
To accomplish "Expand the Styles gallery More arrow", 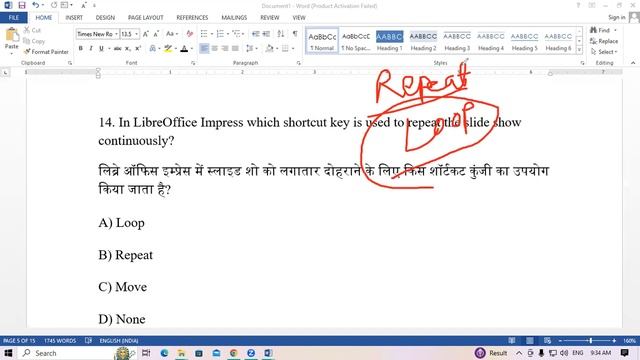I will point(579,49).
